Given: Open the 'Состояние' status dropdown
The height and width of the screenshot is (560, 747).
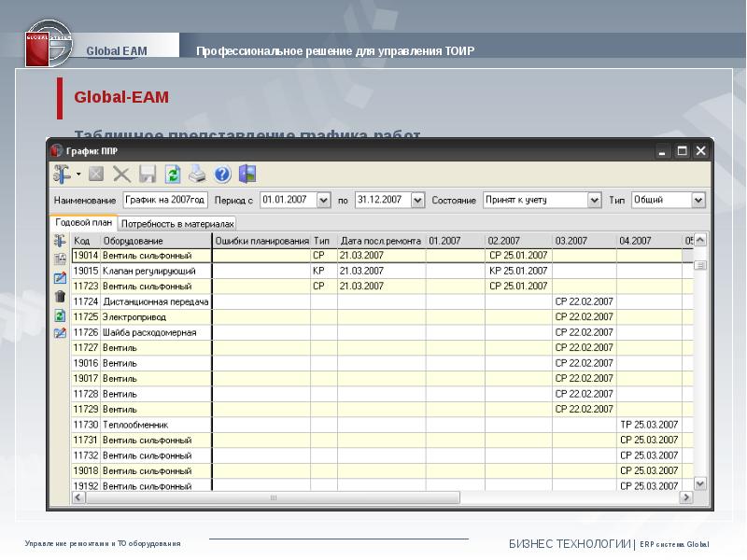Looking at the screenshot, I should click(x=594, y=200).
